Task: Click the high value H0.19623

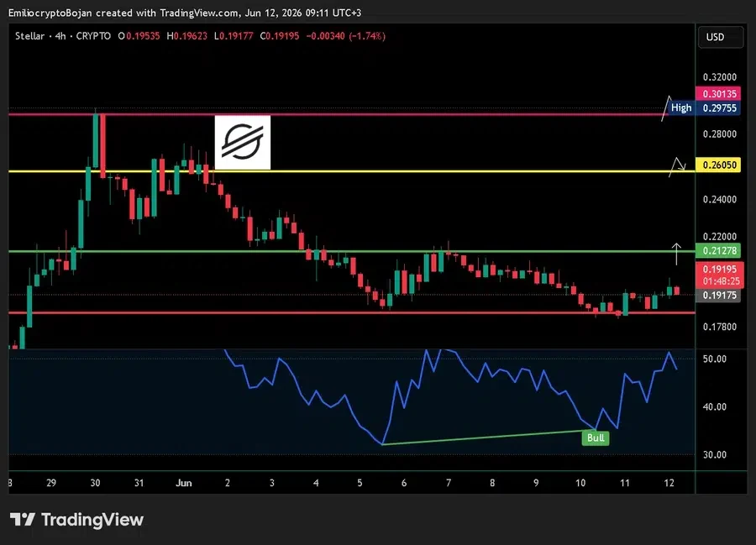Action: (x=186, y=36)
